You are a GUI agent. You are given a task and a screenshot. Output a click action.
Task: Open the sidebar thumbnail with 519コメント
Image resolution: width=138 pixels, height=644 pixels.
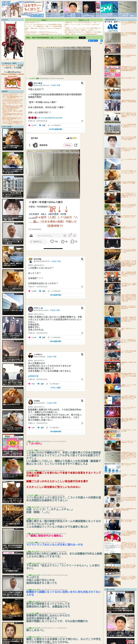pyautogui.click(x=13, y=257)
